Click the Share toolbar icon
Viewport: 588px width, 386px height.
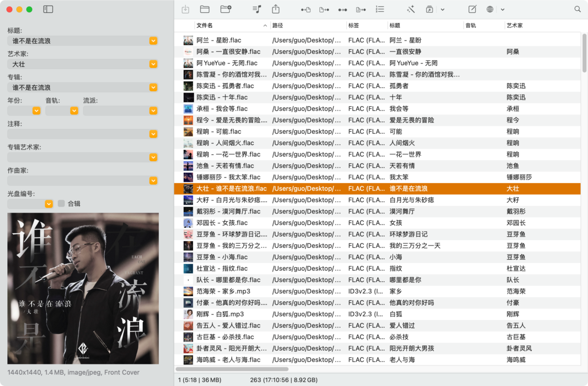click(276, 9)
